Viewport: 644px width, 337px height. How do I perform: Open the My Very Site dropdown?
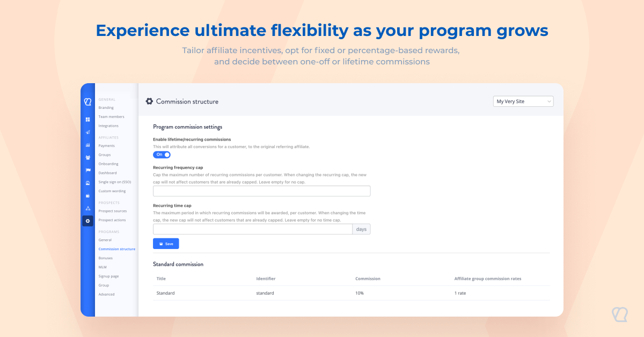click(x=523, y=101)
